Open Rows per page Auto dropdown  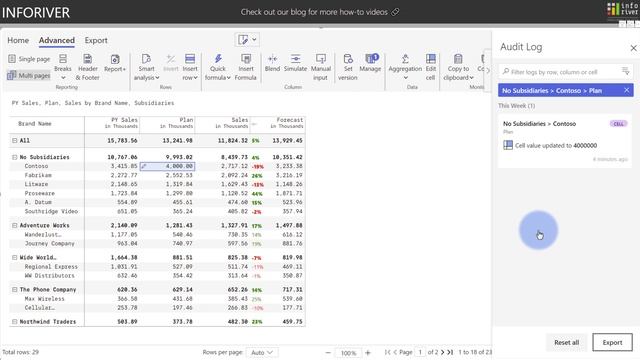point(262,352)
